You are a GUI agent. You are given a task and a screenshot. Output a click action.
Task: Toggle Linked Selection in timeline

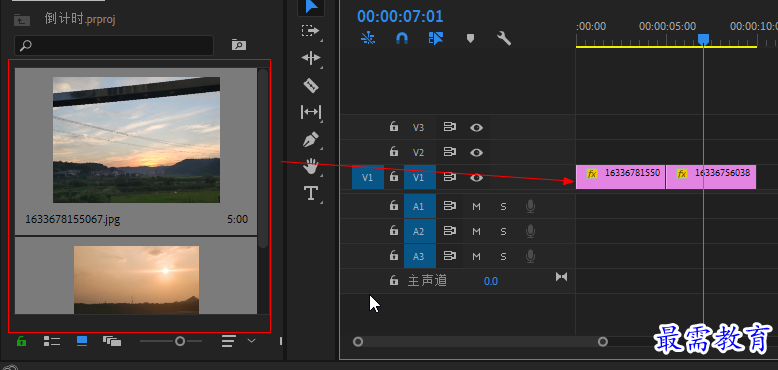click(436, 38)
